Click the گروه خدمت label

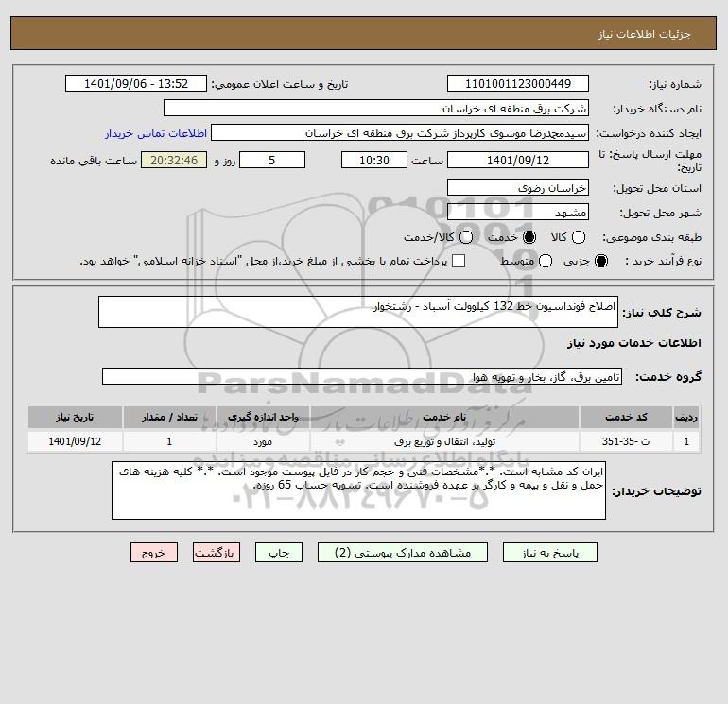668,377
